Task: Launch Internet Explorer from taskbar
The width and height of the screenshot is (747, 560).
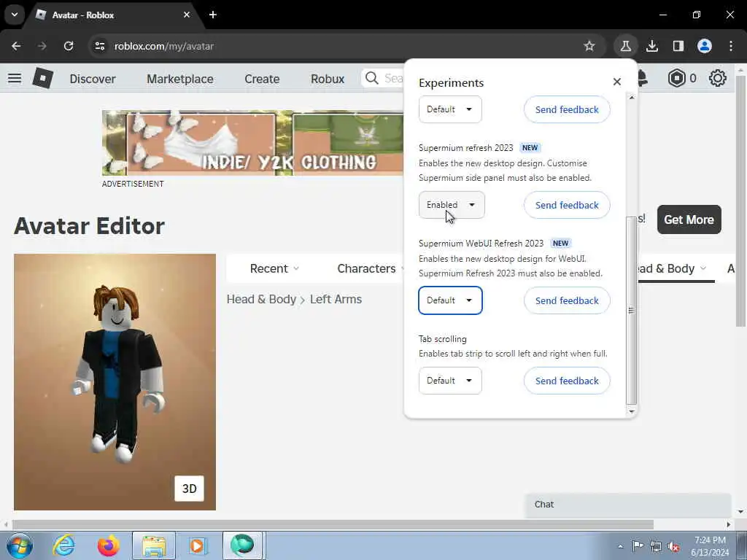Action: 64,545
